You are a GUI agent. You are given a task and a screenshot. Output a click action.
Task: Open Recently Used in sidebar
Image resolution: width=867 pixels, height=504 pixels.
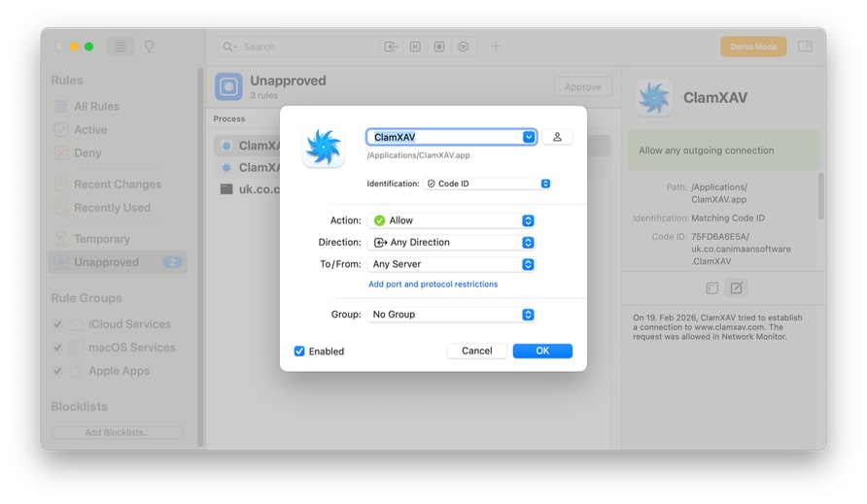point(118,208)
